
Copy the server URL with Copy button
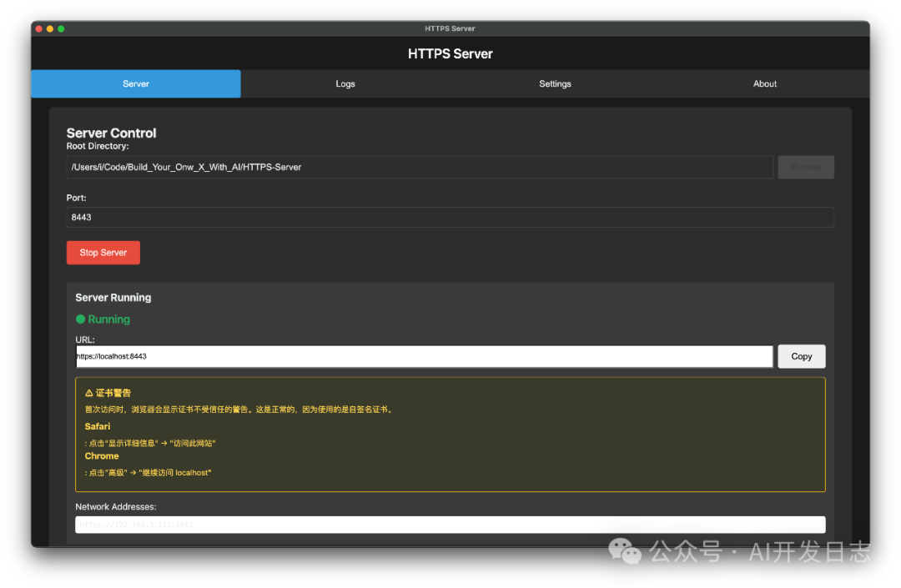click(802, 356)
